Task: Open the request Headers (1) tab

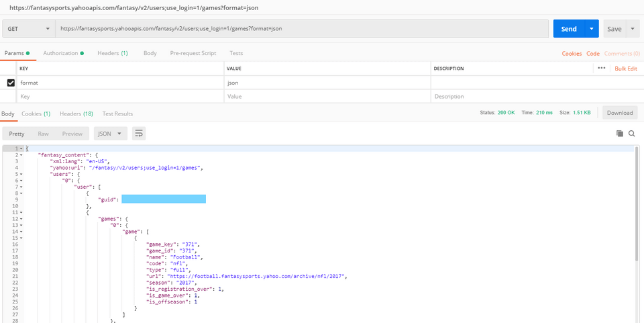Action: 113,53
